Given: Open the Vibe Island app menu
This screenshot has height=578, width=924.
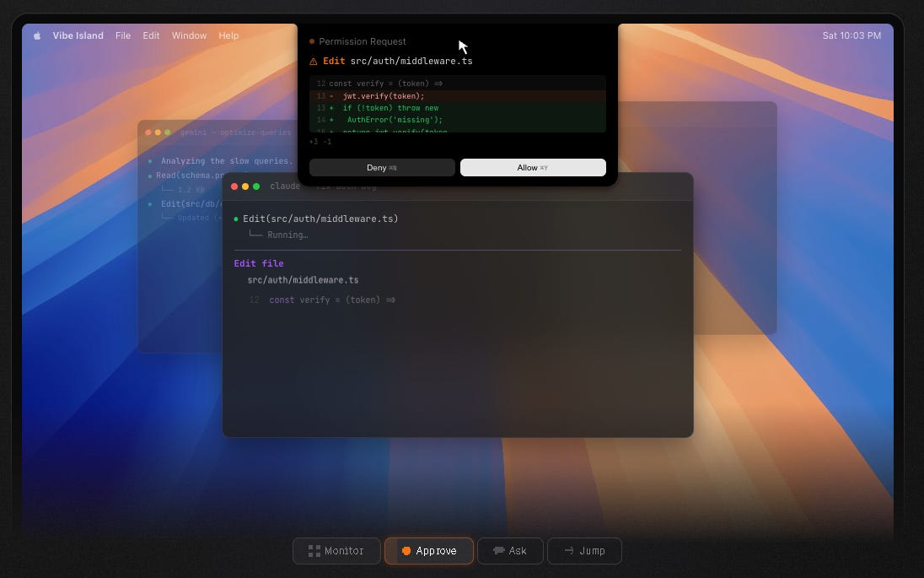Looking at the screenshot, I should coord(78,35).
